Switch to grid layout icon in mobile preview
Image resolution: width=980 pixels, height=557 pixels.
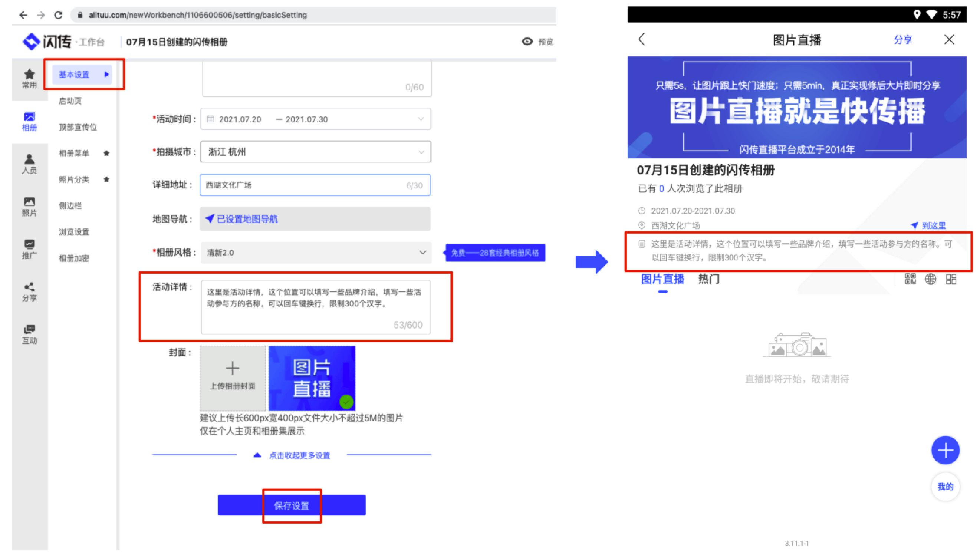pos(951,279)
